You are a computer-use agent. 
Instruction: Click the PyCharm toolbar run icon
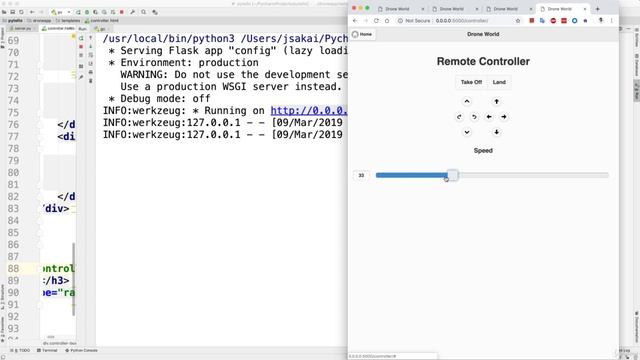78,12
